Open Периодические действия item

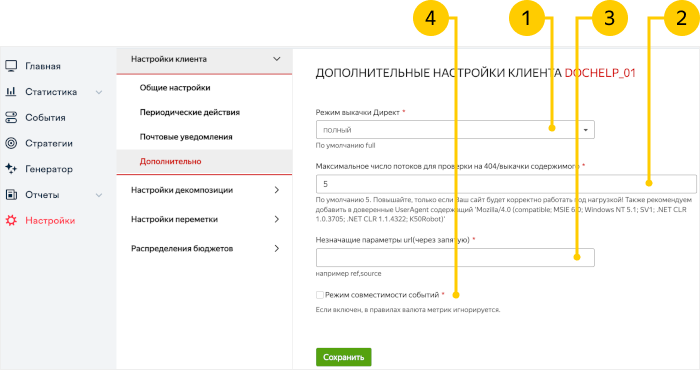coord(190,112)
